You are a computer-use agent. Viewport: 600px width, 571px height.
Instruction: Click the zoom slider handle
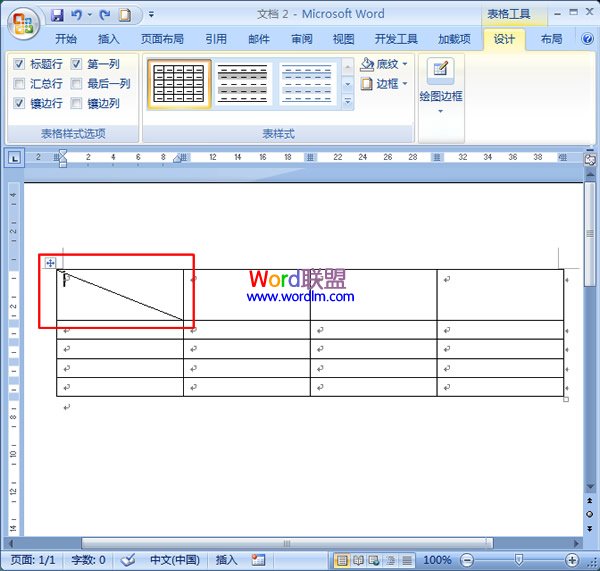pos(518,560)
